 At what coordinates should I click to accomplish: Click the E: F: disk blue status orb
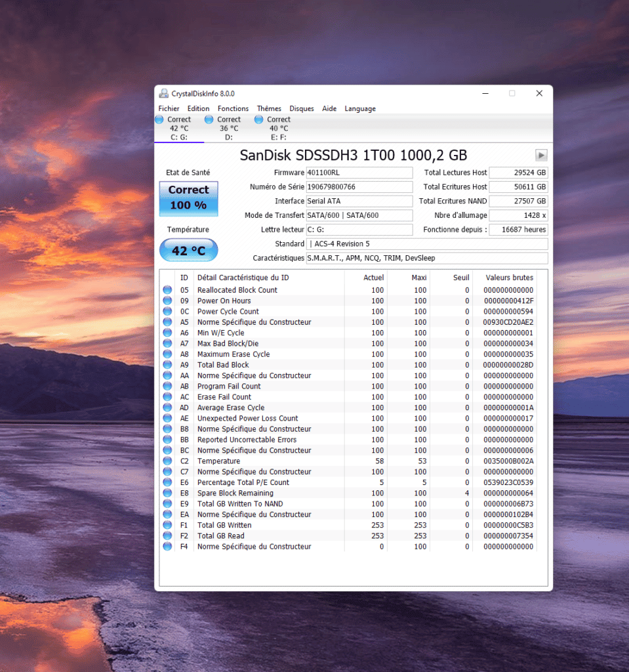(x=258, y=119)
